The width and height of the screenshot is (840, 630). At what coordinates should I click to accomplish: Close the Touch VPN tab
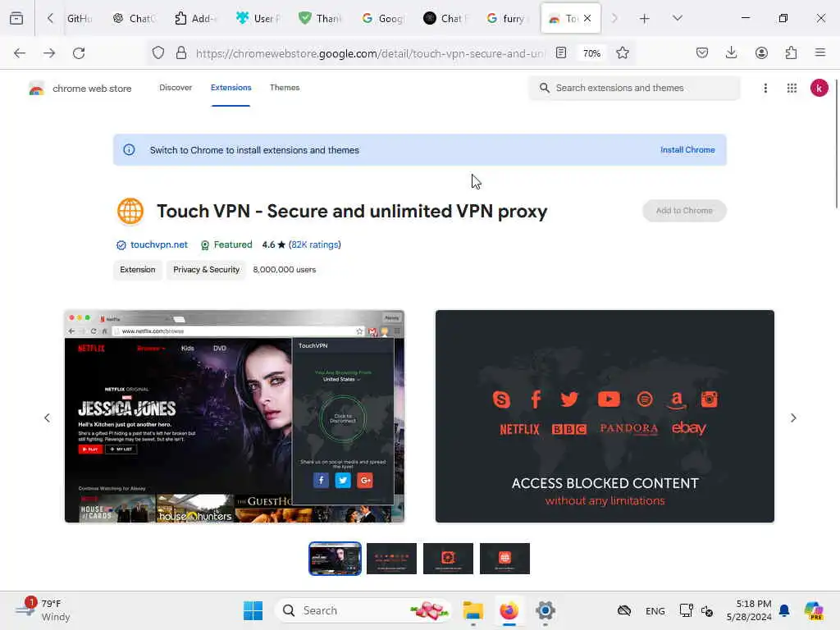coord(587,18)
